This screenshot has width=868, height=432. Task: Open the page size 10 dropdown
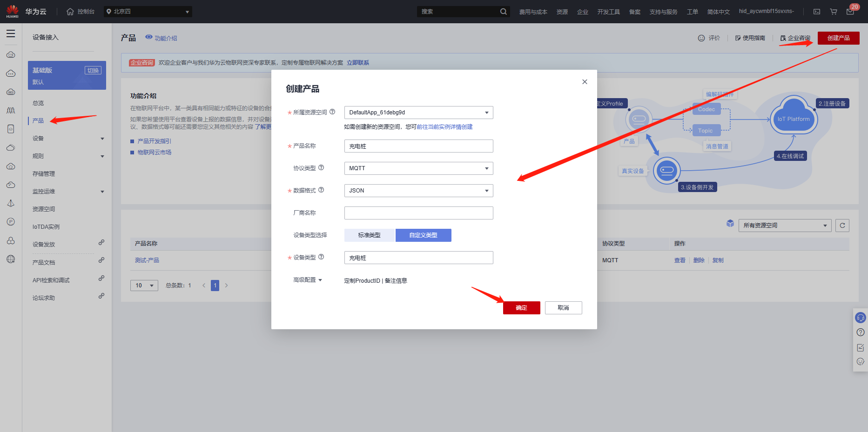tap(144, 286)
